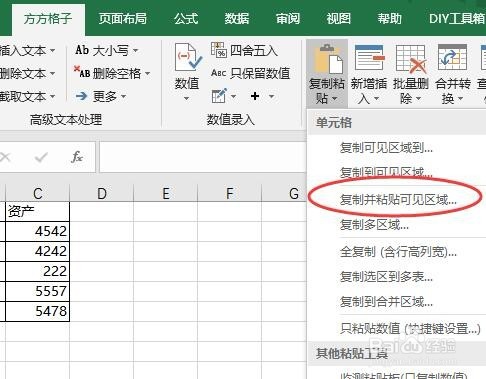Click the 大小写 Ab icon

[x=82, y=50]
